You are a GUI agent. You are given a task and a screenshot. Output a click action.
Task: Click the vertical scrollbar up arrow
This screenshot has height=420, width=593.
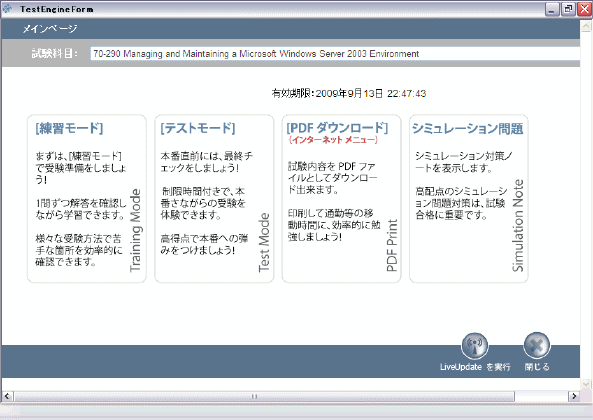point(586,26)
